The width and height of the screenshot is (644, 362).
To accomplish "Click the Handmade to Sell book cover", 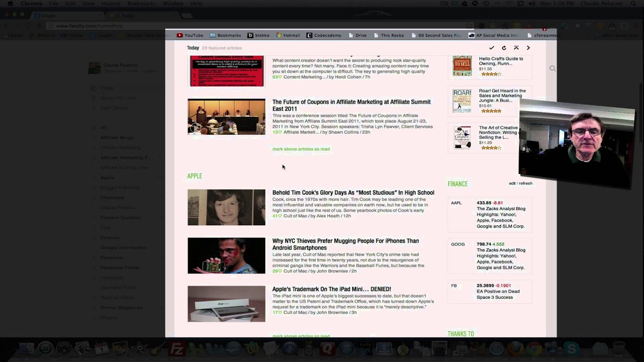I will (462, 66).
